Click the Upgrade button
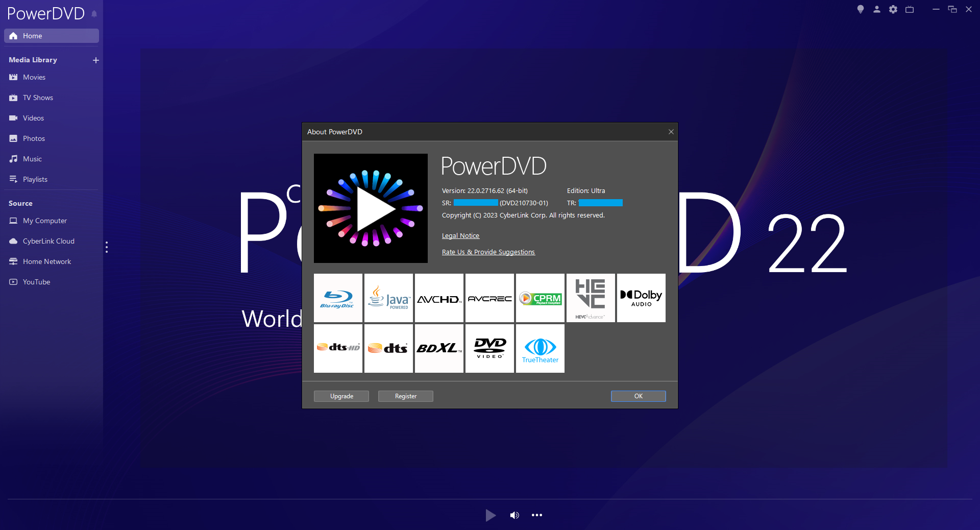Image resolution: width=980 pixels, height=530 pixels. tap(341, 396)
